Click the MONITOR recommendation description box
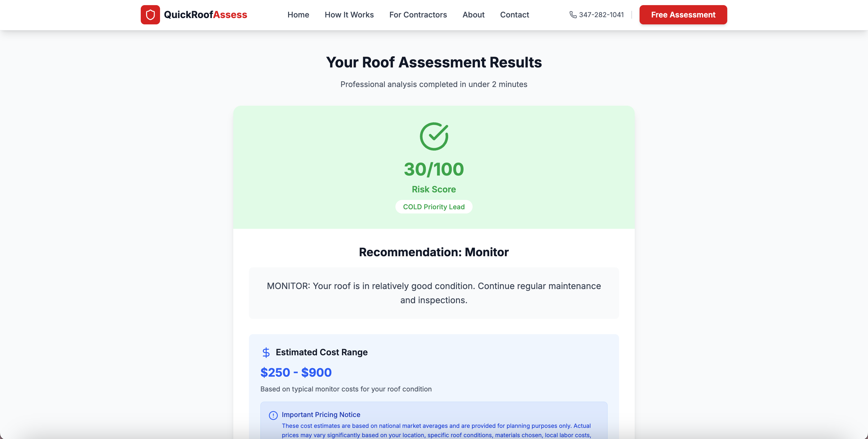This screenshot has height=439, width=868. click(x=434, y=293)
